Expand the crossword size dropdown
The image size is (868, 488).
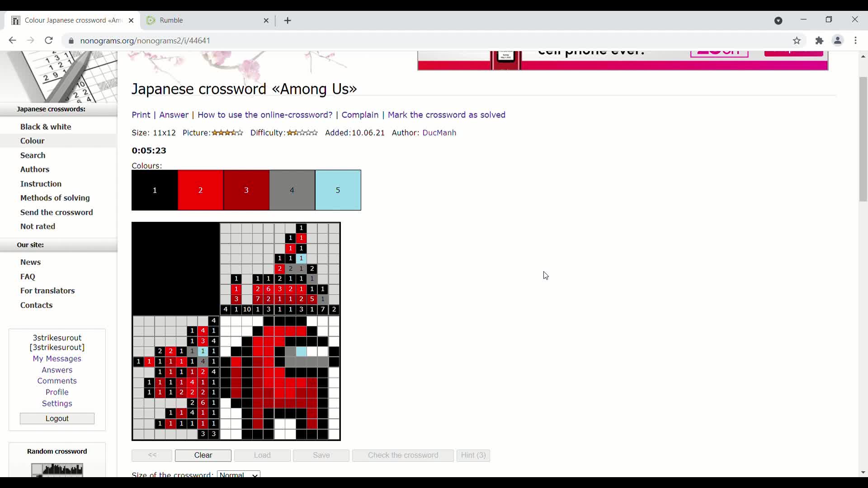[x=238, y=474]
